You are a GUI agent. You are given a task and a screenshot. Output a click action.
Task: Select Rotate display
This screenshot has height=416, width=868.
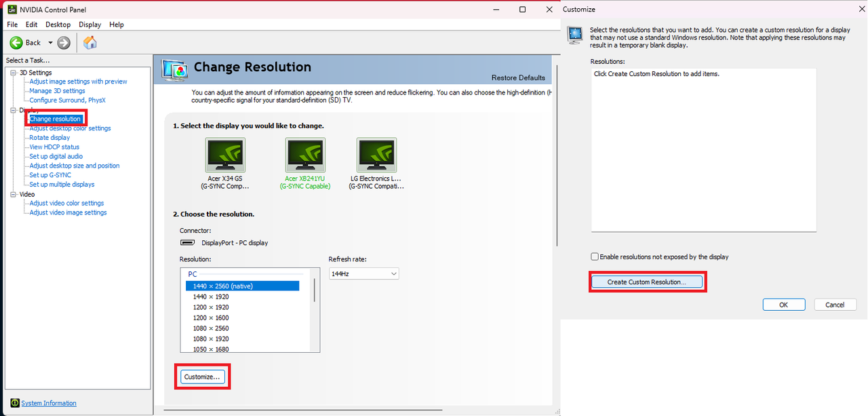coord(50,138)
